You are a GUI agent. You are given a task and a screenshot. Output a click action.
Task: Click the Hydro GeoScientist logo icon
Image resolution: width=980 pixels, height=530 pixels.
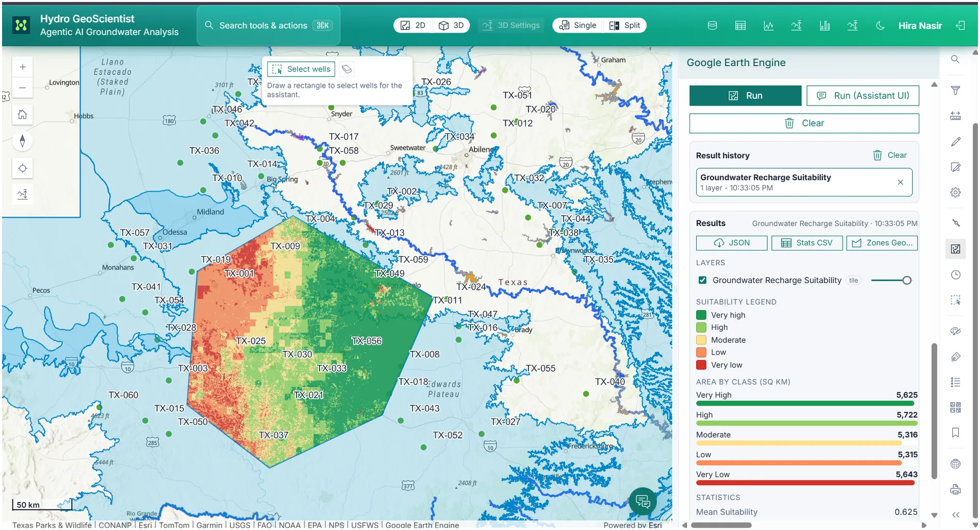21,25
